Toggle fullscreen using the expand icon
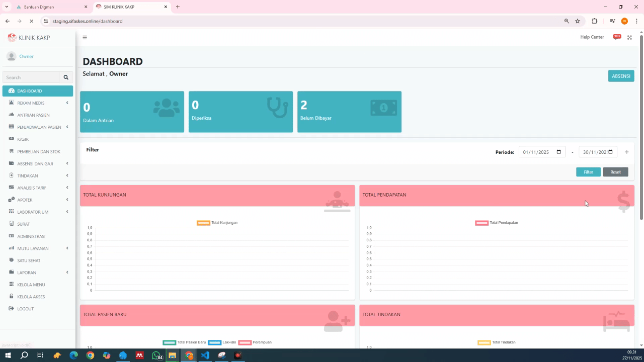This screenshot has width=644, height=362. tap(629, 37)
